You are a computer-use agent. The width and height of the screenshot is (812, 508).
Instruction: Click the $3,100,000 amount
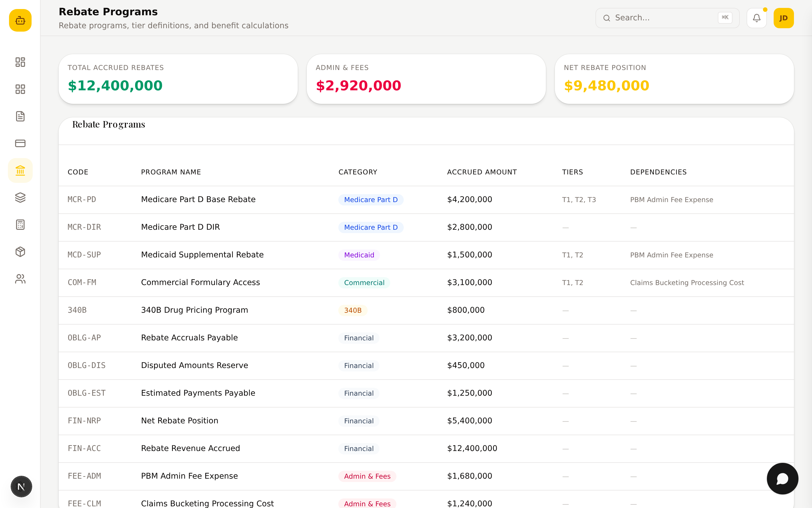tap(469, 283)
